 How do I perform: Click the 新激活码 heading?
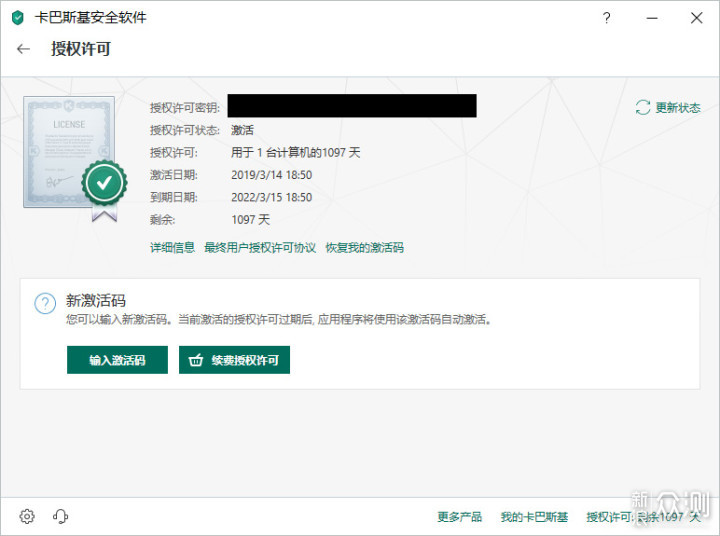click(x=96, y=301)
